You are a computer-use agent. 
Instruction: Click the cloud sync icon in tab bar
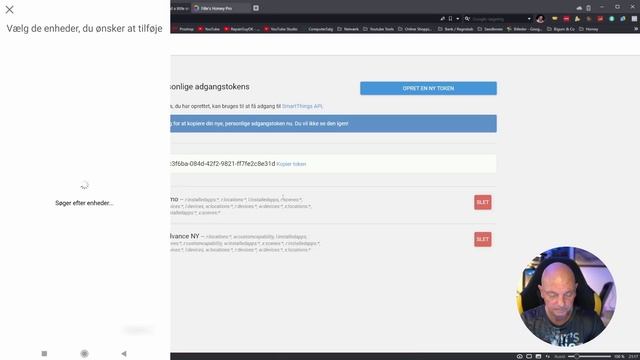point(579,8)
